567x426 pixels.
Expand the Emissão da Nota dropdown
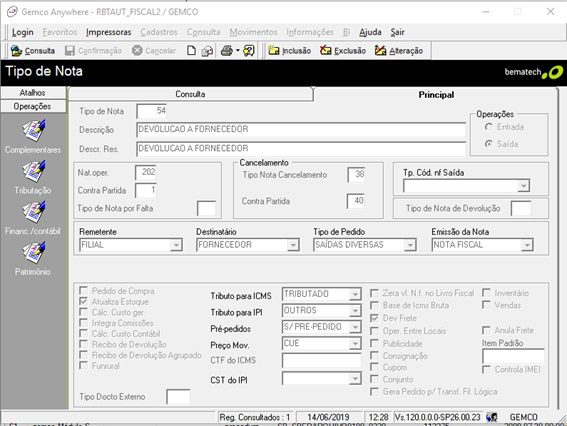(x=527, y=245)
